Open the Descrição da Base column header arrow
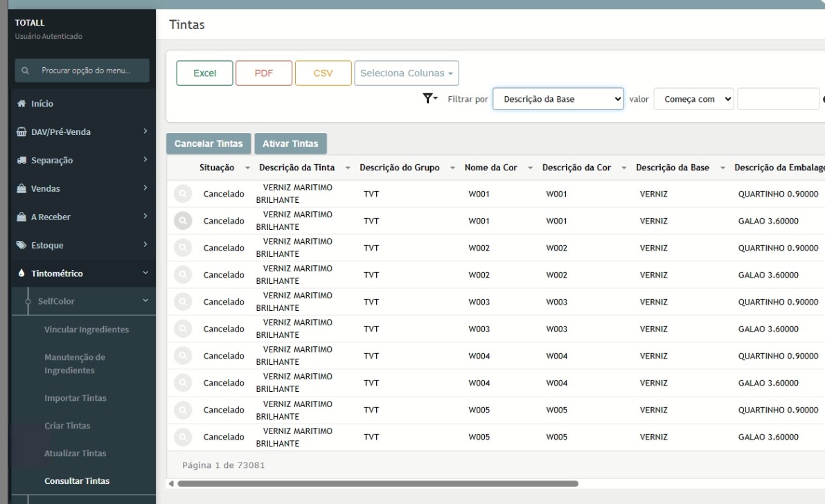 723,168
